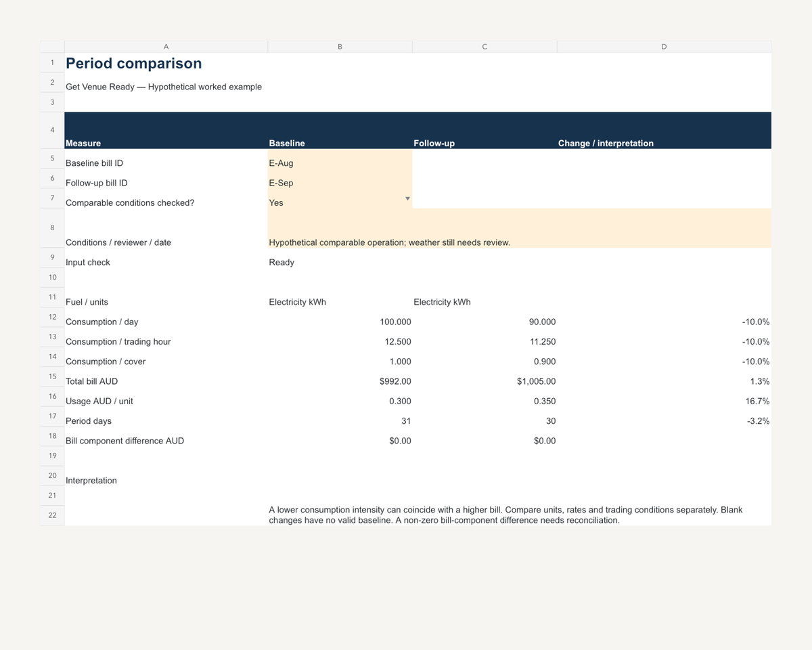The image size is (812, 650).
Task: Select row 15 header
Action: [52, 376]
